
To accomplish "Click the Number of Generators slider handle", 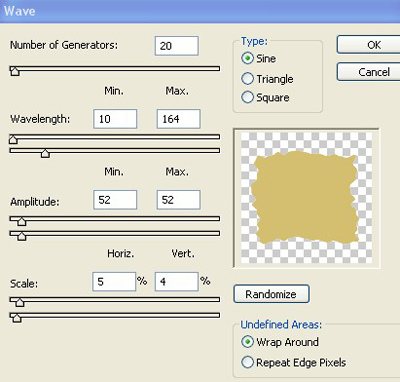I will point(15,71).
